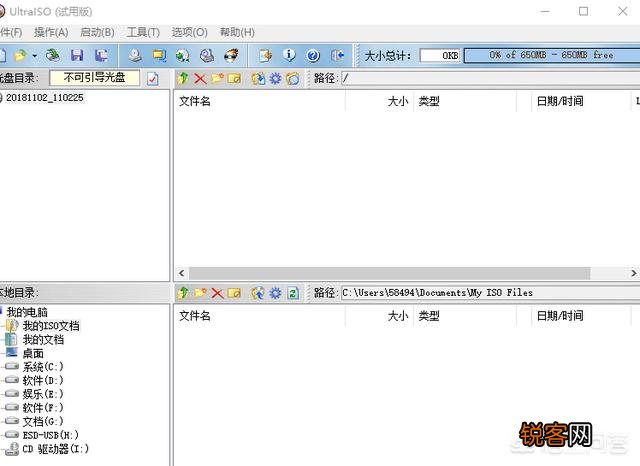Create a new folder in the image pane
This screenshot has width=640, height=466.
click(x=218, y=78)
